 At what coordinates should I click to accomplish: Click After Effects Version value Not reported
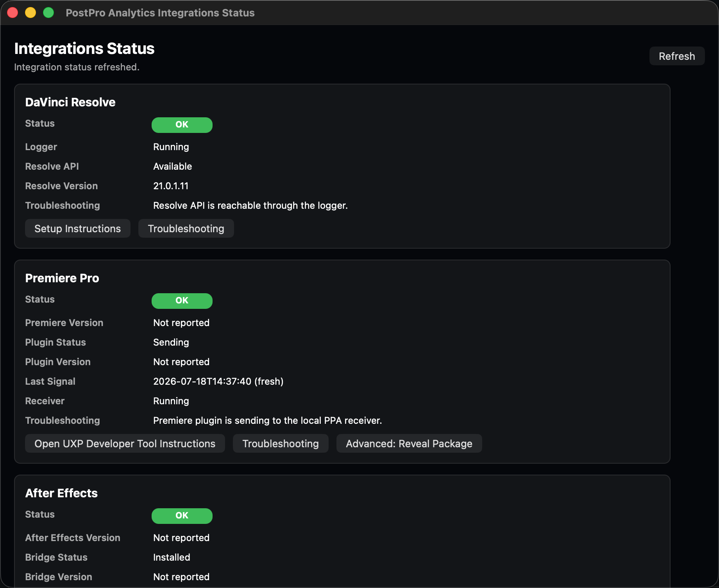(x=181, y=538)
